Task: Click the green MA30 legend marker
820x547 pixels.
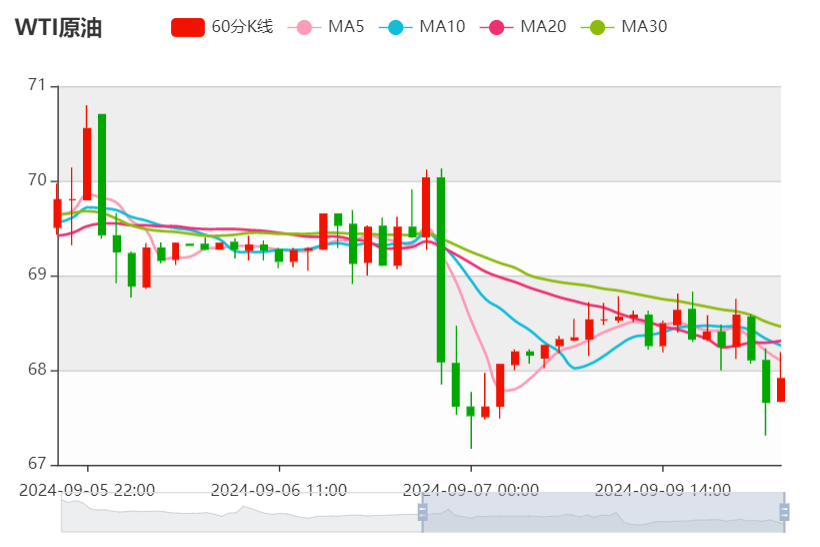Action: click(597, 27)
